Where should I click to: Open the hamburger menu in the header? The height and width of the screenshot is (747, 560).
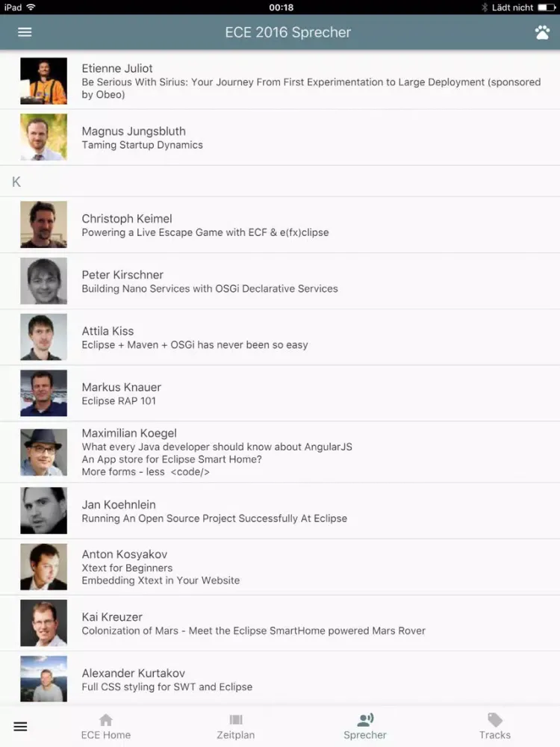point(25,32)
